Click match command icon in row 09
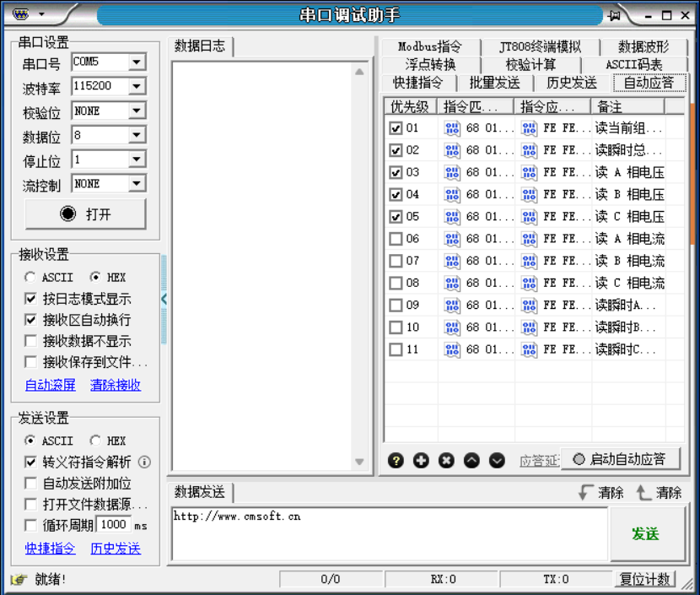The width and height of the screenshot is (700, 595). (x=452, y=305)
